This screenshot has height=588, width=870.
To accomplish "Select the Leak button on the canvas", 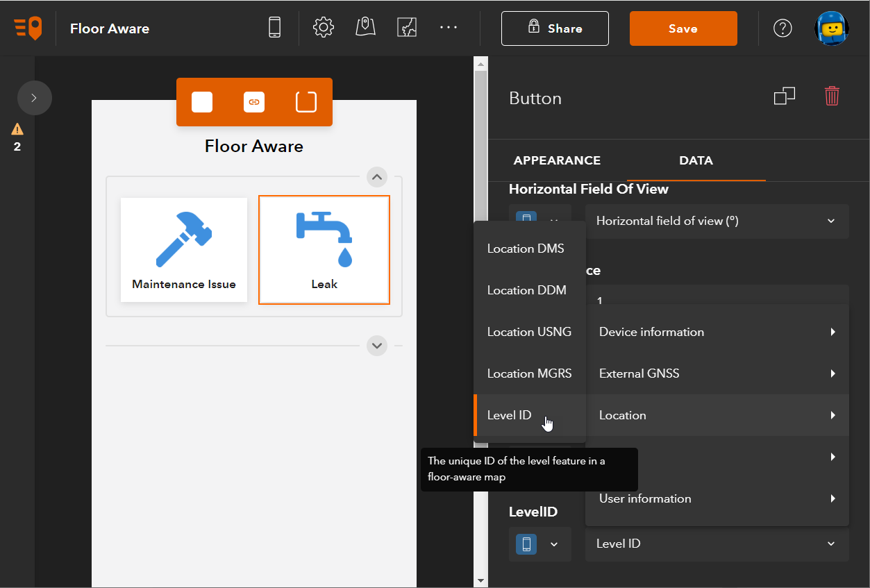I will pyautogui.click(x=324, y=250).
